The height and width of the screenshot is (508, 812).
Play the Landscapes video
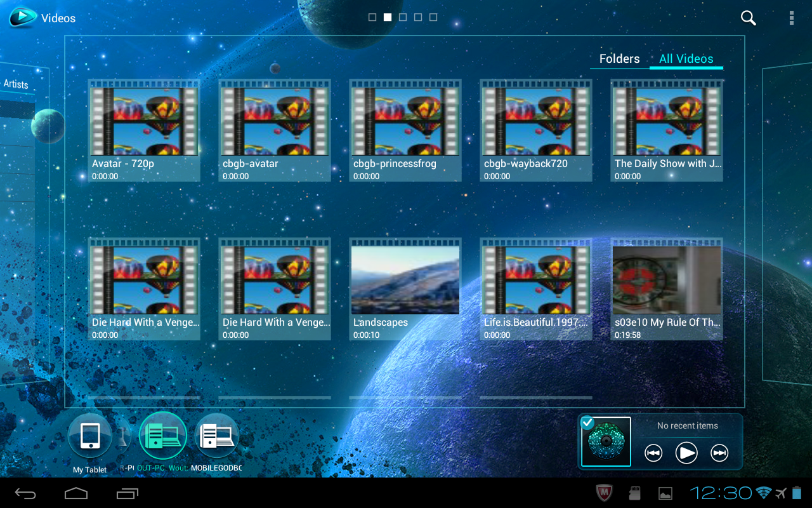tap(405, 289)
